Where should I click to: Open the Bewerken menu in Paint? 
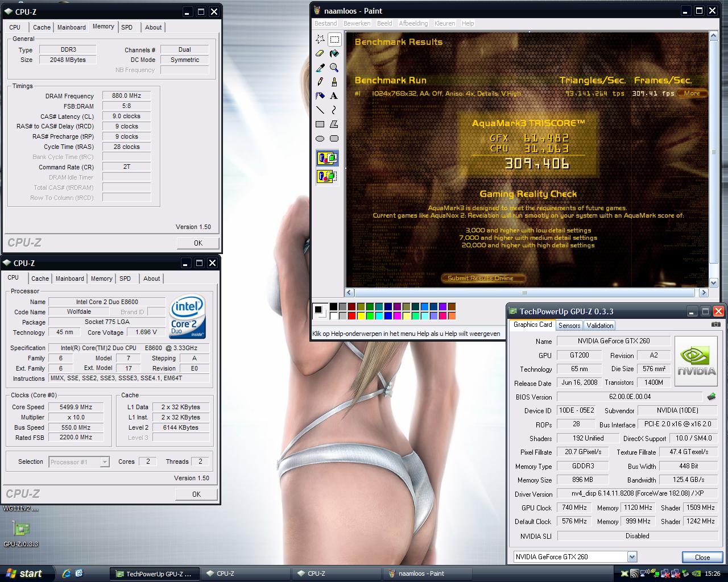(x=357, y=23)
